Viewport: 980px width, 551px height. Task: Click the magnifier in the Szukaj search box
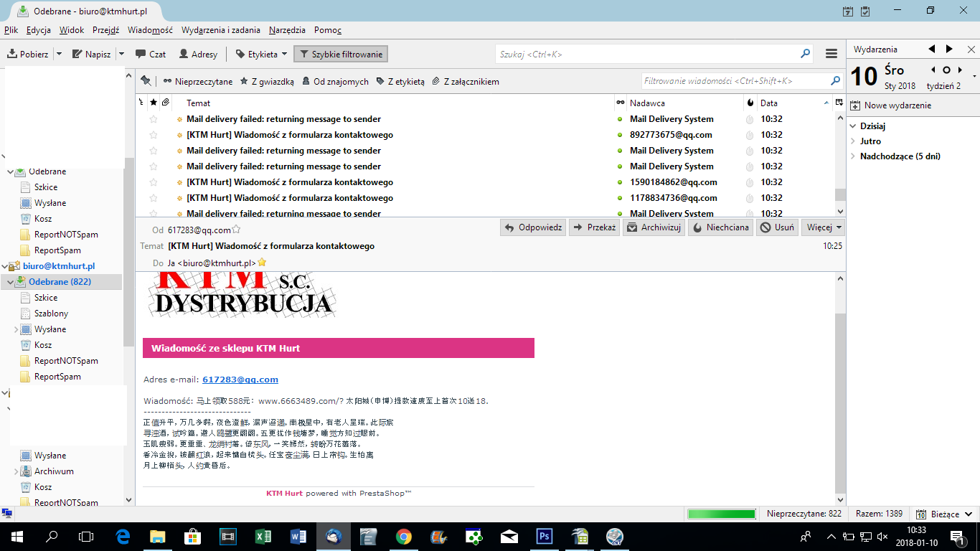(x=806, y=54)
